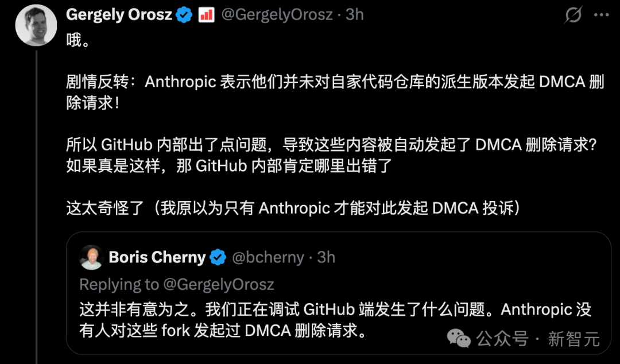Image resolution: width=620 pixels, height=364 pixels.
Task: Click the quoted tweet's 3h timestamp
Action: click(x=326, y=257)
